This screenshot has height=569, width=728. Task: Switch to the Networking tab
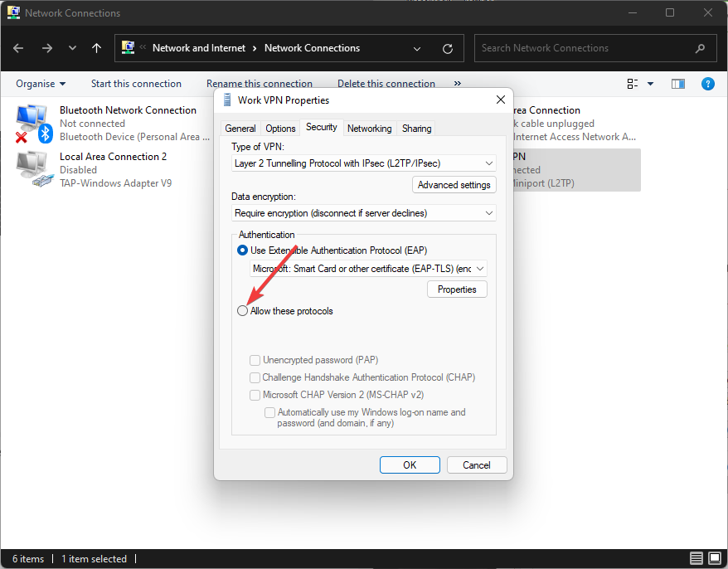[x=369, y=129]
